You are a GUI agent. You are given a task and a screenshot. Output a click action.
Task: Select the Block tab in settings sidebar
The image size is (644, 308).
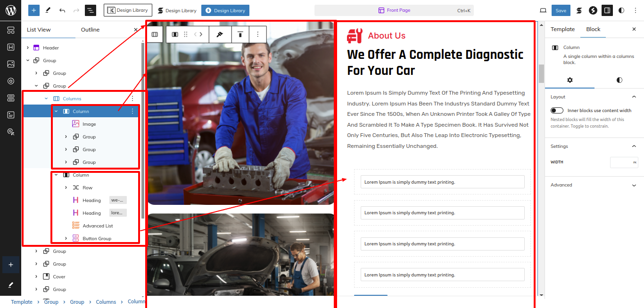click(x=593, y=29)
